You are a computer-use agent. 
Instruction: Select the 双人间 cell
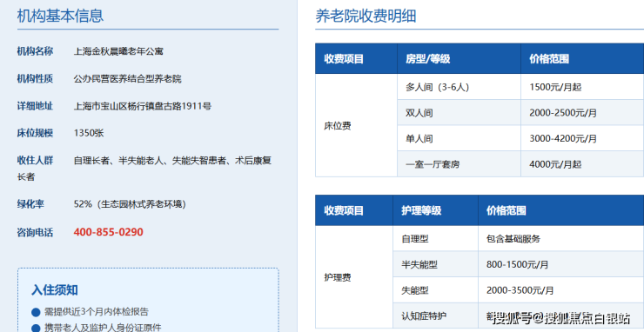(459, 112)
